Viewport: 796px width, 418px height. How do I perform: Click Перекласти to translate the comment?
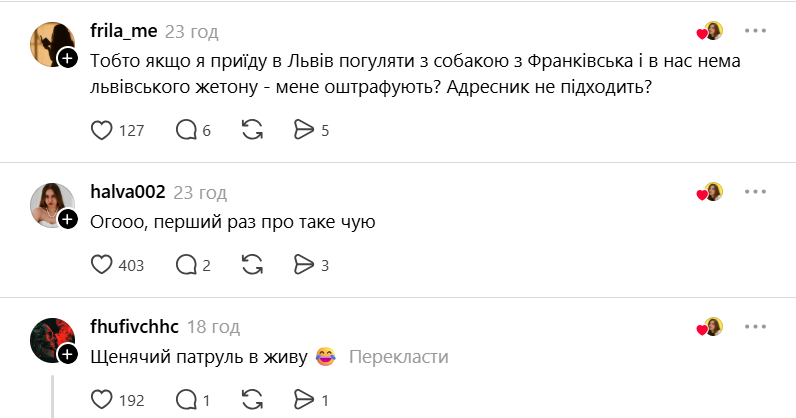point(399,357)
